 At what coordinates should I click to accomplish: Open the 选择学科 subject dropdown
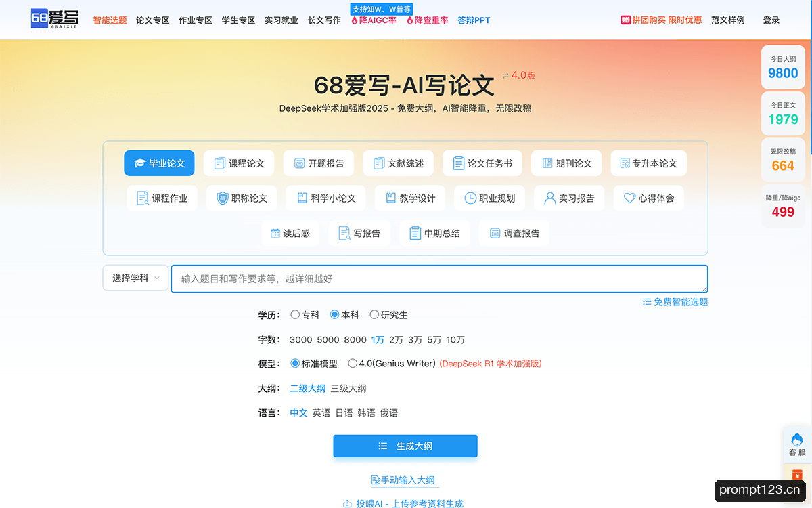(x=135, y=278)
